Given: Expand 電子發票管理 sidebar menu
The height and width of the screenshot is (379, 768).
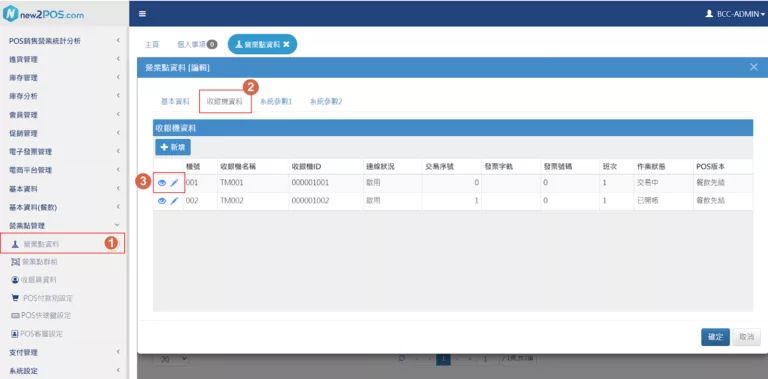Looking at the screenshot, I should 64,152.
